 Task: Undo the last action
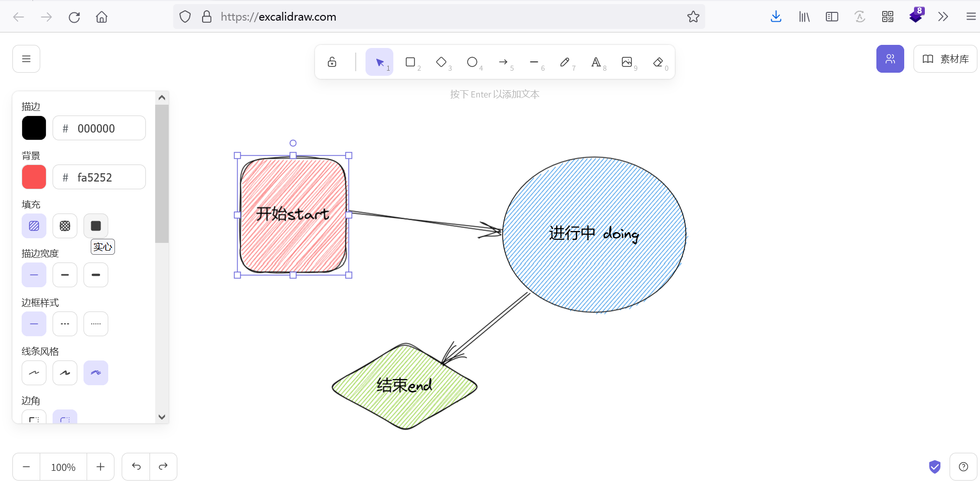coord(136,467)
